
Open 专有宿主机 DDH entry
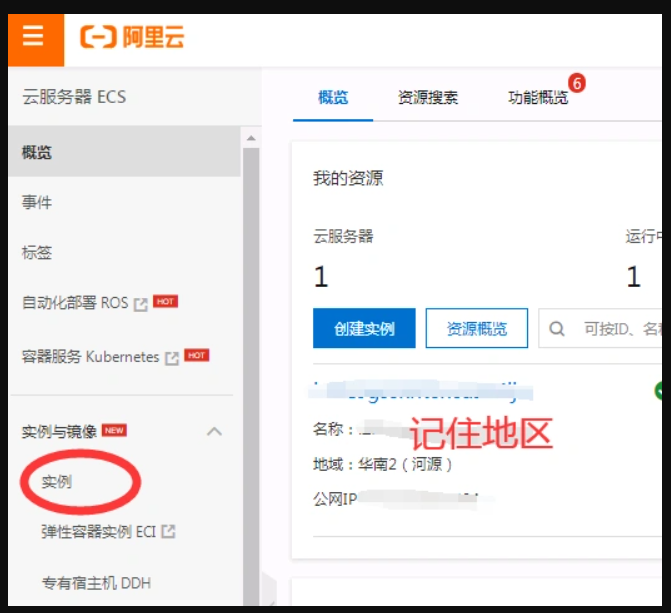96,583
